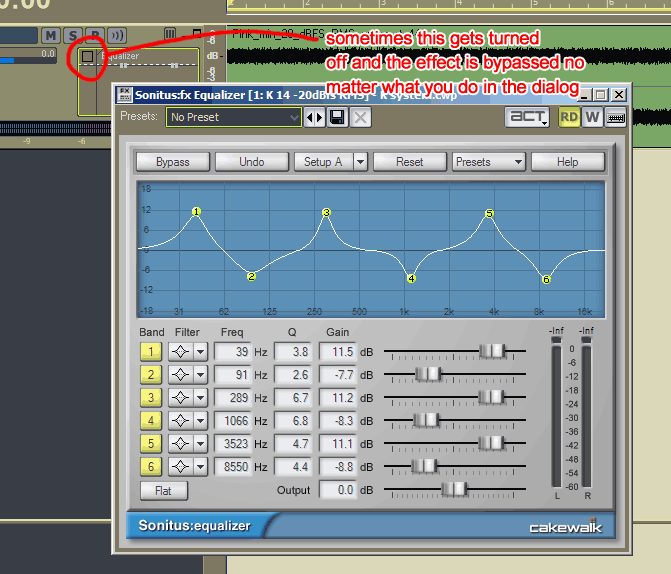Click the Output gain slider handle
671x574 pixels.
(x=455, y=489)
